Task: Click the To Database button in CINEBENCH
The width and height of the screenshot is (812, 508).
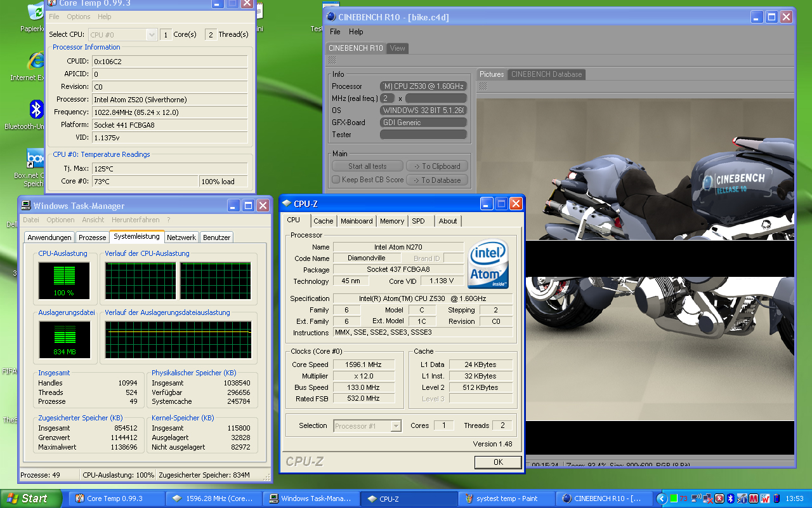Action: [438, 180]
